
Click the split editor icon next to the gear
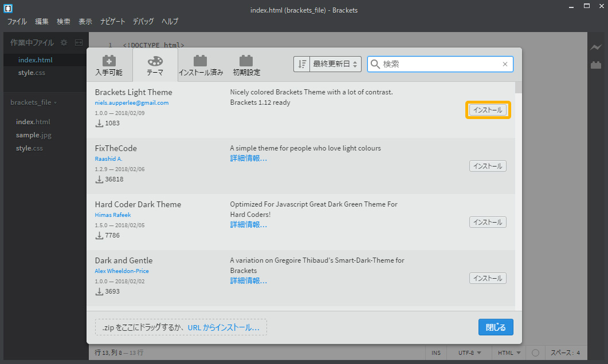79,42
